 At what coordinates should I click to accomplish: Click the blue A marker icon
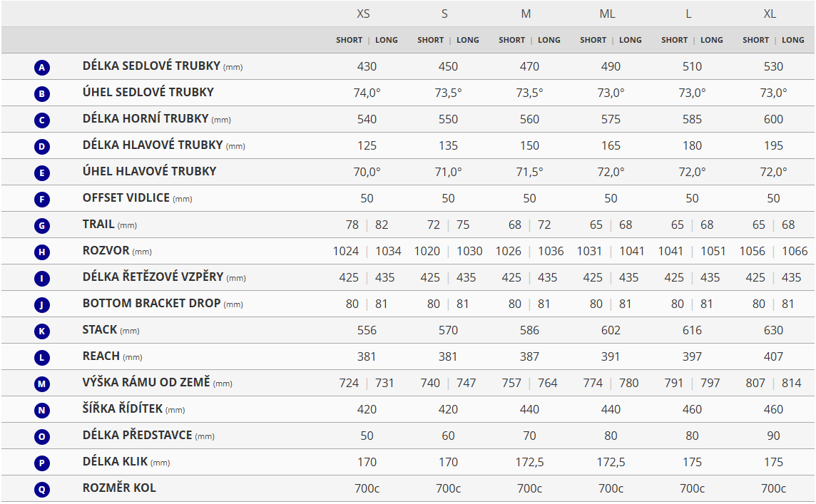[41, 67]
